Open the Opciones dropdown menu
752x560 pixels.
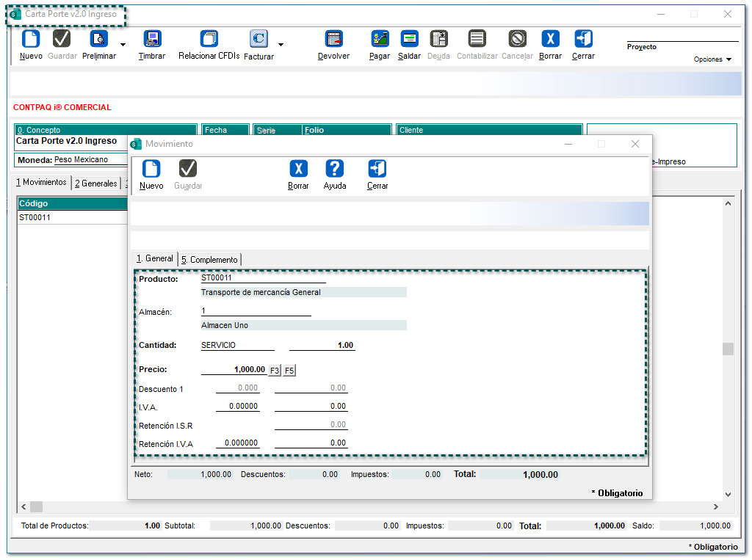pyautogui.click(x=712, y=59)
